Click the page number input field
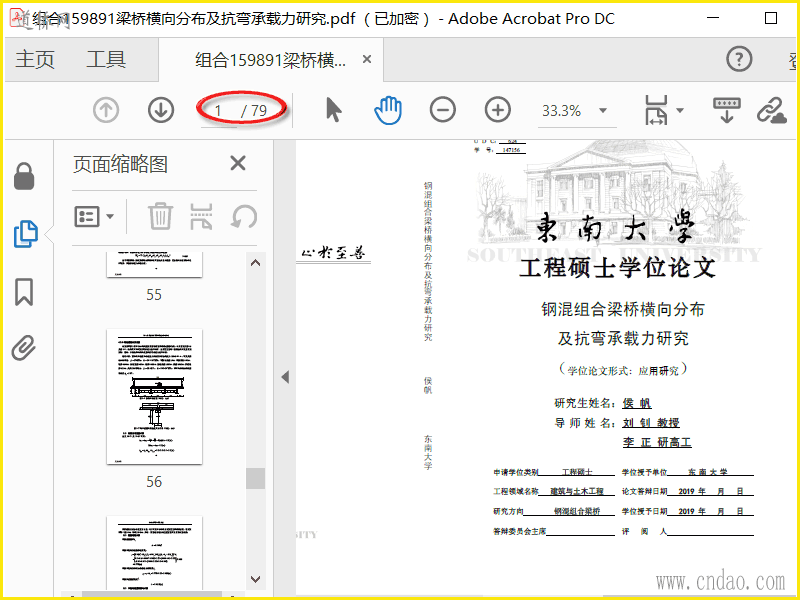Screen dimensions: 800x600 [218, 111]
